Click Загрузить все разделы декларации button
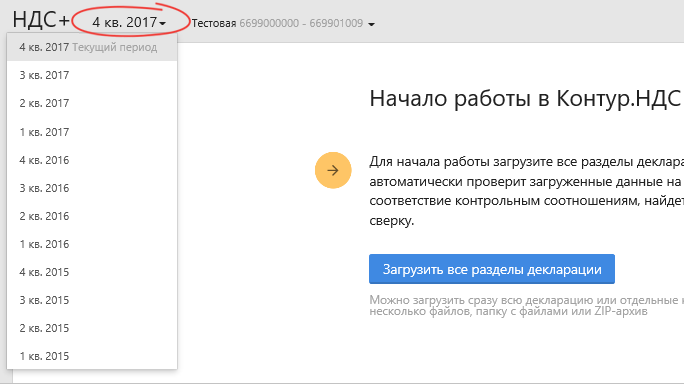Image resolution: width=684 pixels, height=384 pixels. tap(492, 269)
